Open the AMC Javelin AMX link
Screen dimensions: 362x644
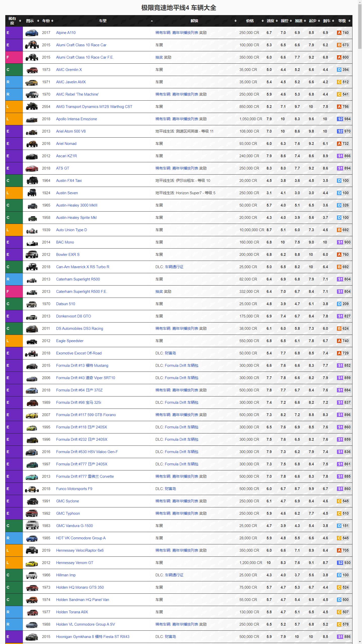71,82
